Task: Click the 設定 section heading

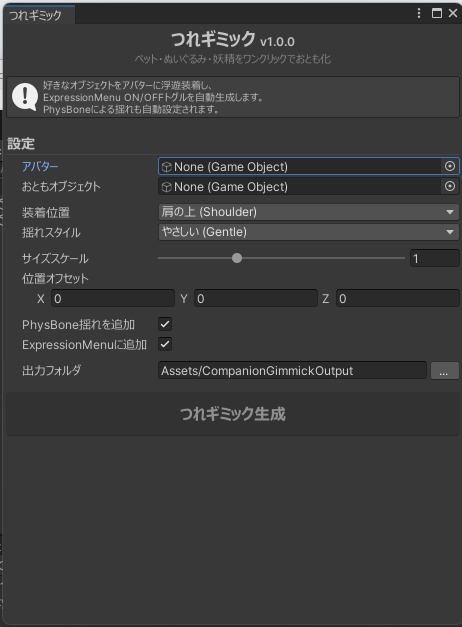Action: tap(21, 144)
